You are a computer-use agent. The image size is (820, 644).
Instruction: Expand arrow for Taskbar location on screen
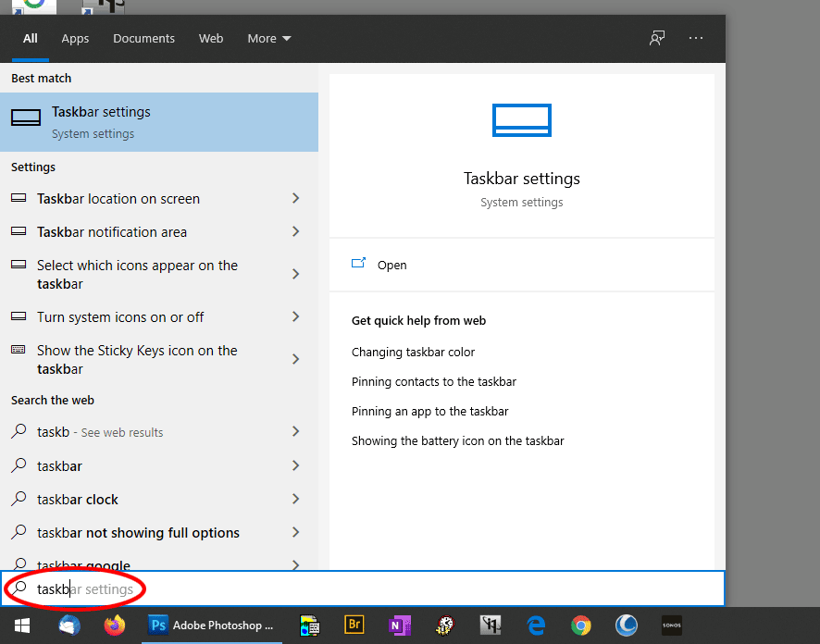295,199
